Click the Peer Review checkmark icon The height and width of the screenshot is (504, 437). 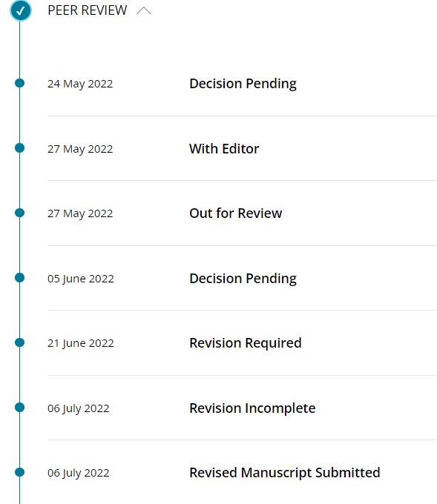click(21, 10)
